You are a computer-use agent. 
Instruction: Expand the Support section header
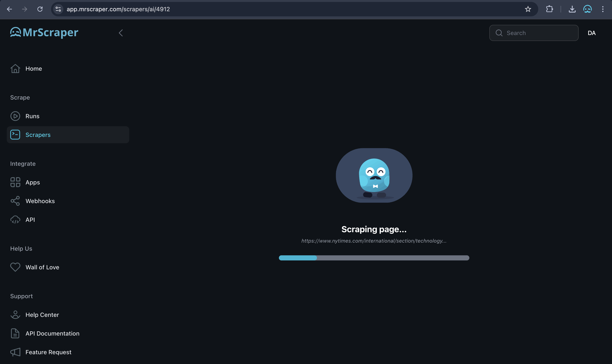(x=21, y=296)
